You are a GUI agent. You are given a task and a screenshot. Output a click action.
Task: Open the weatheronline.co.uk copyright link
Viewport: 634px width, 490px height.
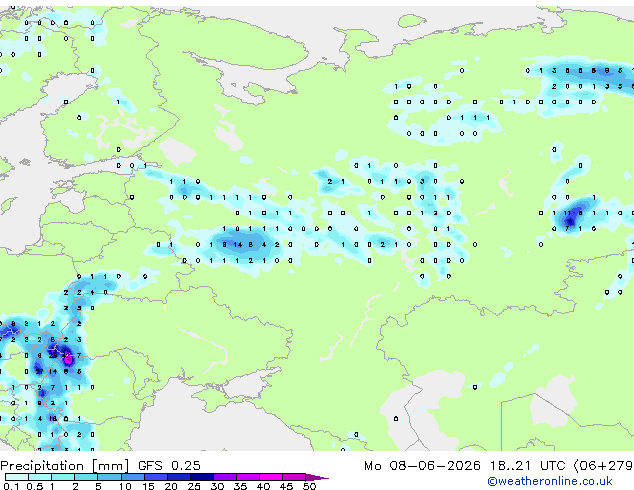[x=550, y=481]
